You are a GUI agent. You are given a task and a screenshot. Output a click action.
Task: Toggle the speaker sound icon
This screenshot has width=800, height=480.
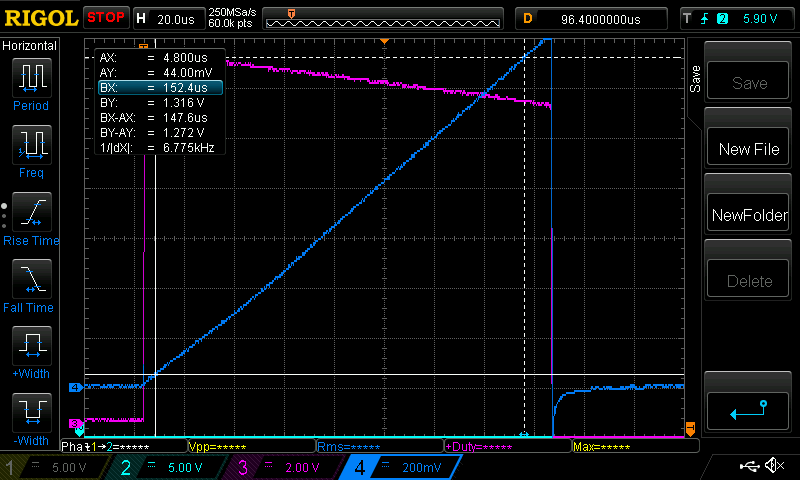pyautogui.click(x=774, y=466)
